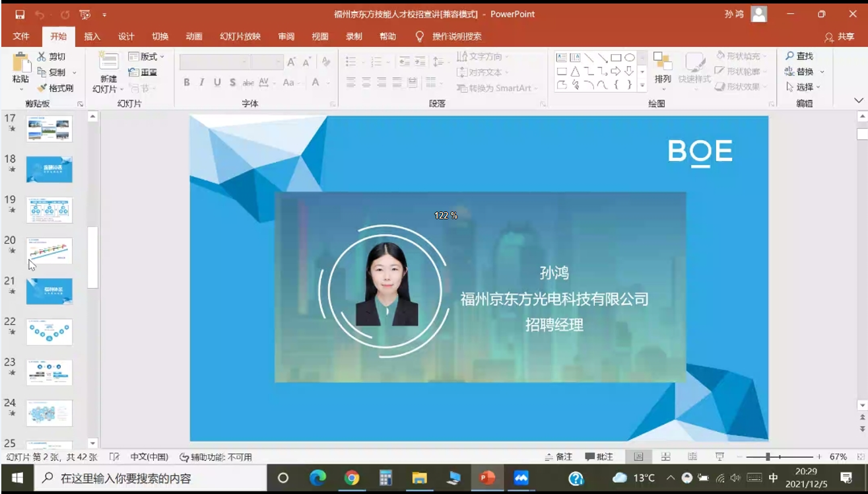Screen dimensions: 868x494
Task: Click the New Slide (新建幻灯片) icon
Action: pos(108,62)
